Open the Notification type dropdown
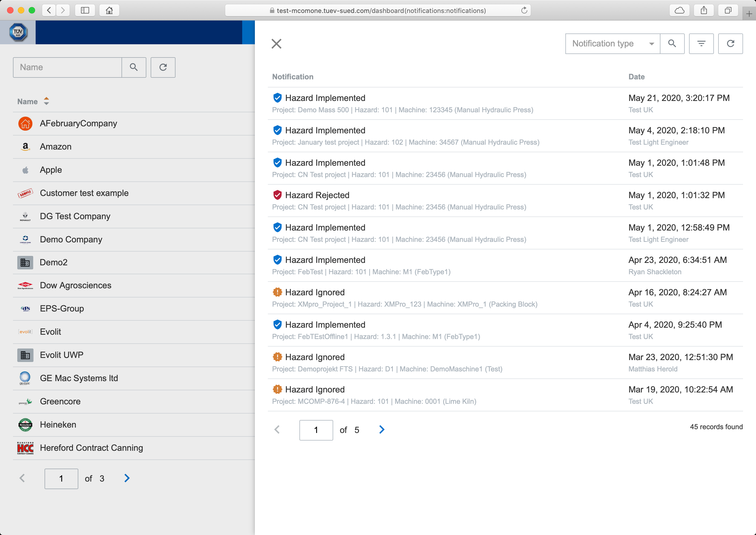Viewport: 756px width, 535px height. [612, 43]
